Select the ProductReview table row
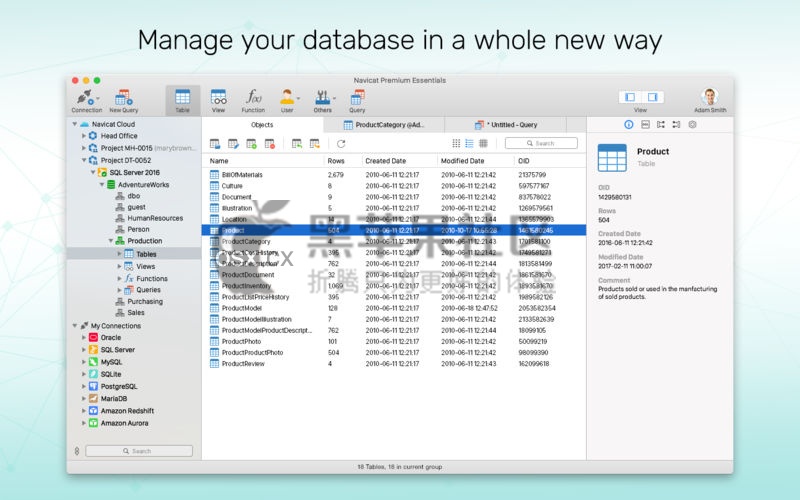The image size is (800, 500). click(394, 364)
